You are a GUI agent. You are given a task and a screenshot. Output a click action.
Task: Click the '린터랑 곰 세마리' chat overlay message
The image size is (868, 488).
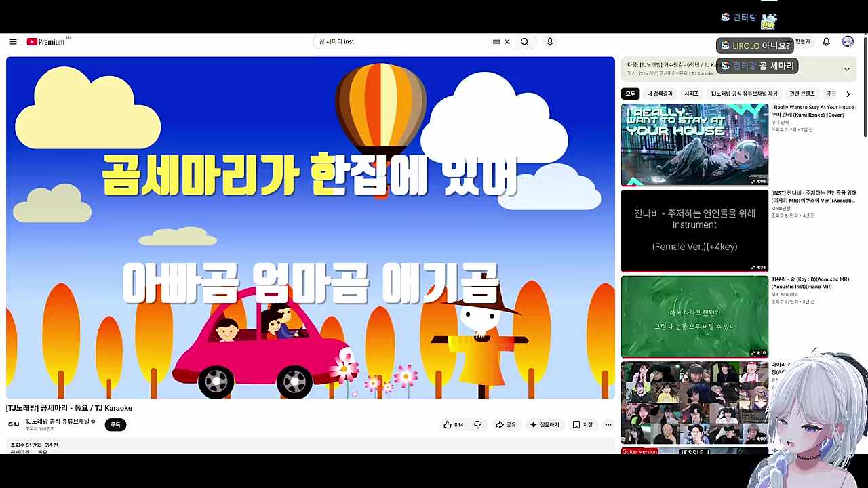coord(757,66)
